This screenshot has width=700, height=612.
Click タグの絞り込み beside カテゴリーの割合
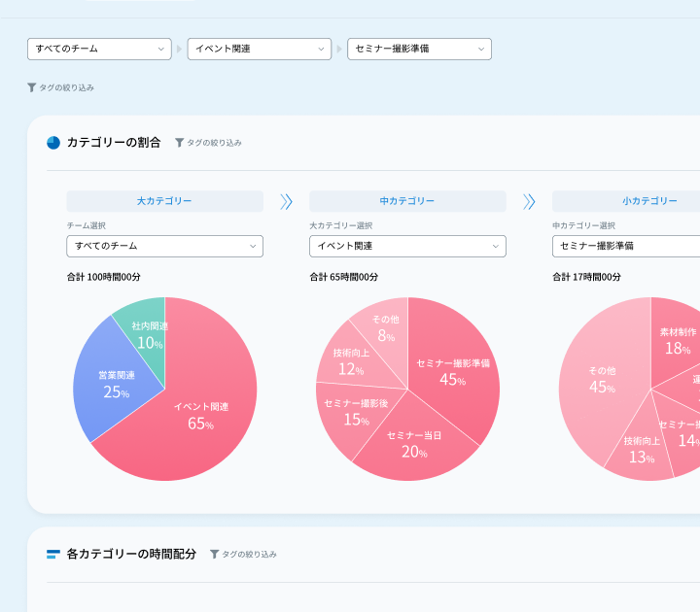(x=214, y=143)
